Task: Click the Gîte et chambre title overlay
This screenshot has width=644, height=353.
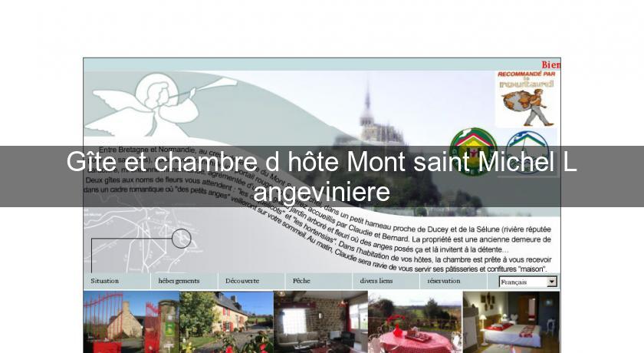Action: pos(322,176)
